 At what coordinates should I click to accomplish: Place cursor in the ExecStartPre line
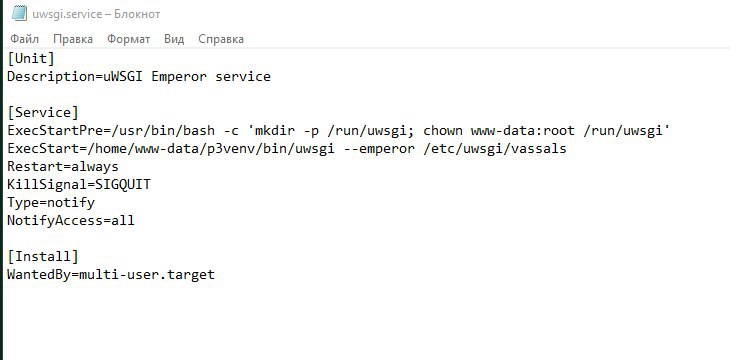click(338, 131)
